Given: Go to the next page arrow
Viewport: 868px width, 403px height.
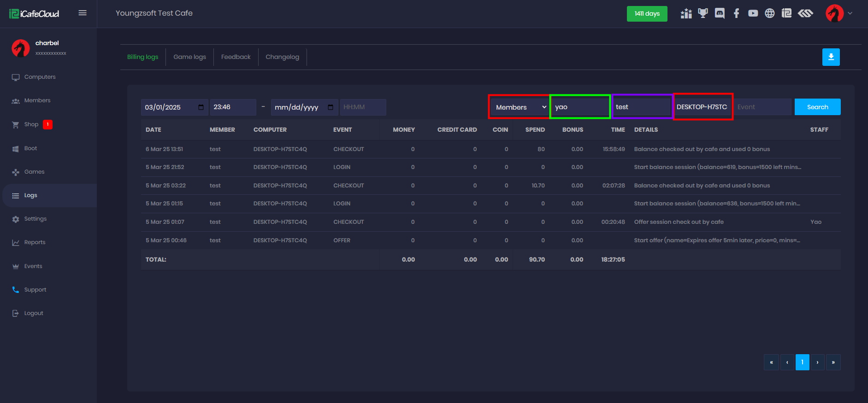Looking at the screenshot, I should [817, 362].
